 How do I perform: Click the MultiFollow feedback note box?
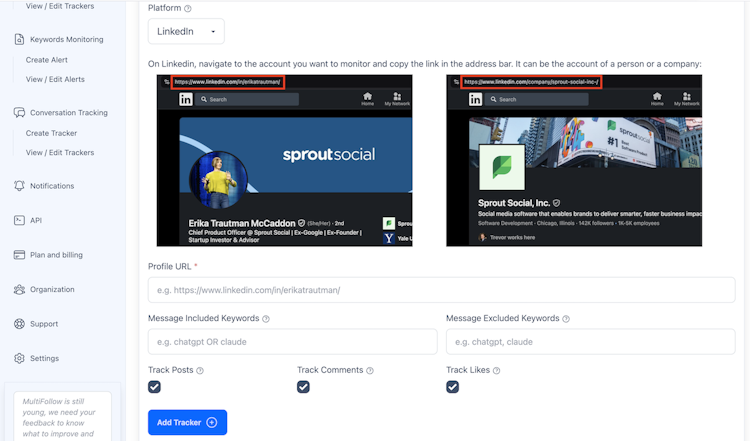tap(62, 416)
